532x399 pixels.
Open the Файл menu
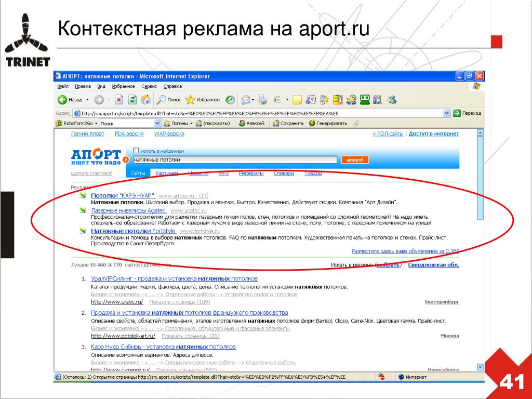[x=63, y=87]
